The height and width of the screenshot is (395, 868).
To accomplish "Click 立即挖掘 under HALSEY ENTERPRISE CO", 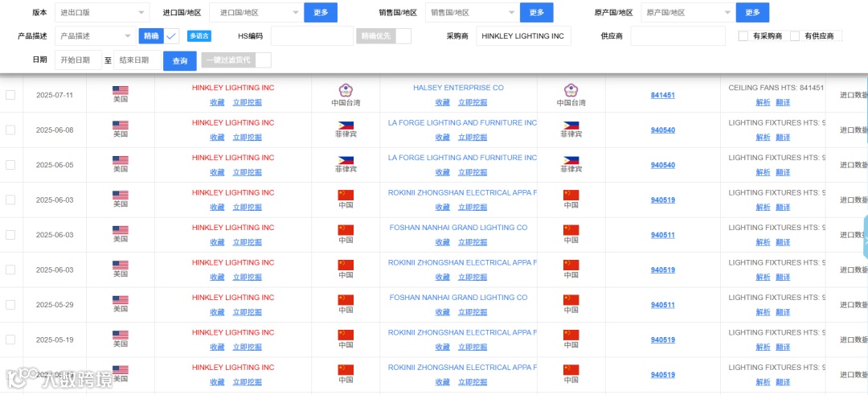I will point(473,102).
